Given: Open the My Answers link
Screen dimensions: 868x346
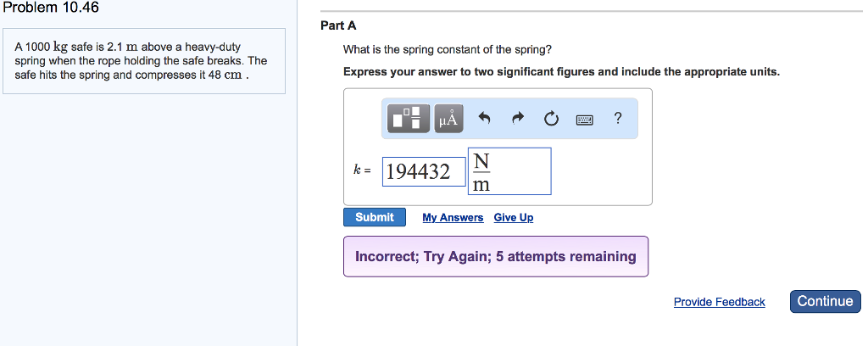Looking at the screenshot, I should point(453,218).
